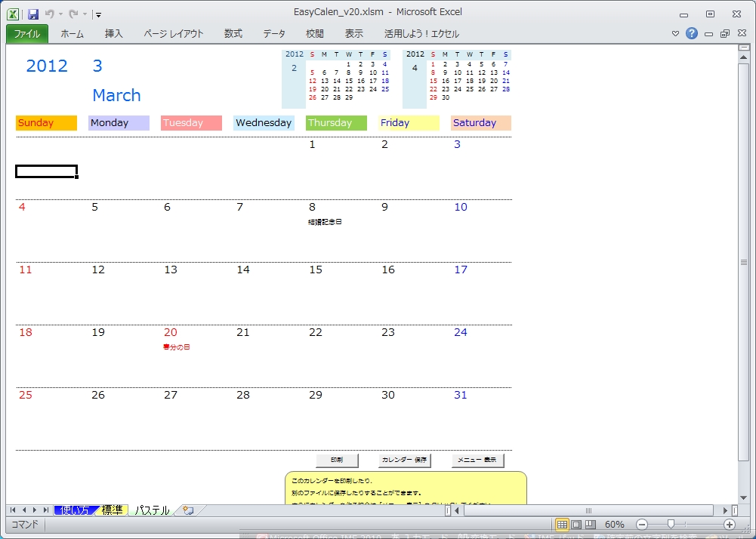The width and height of the screenshot is (756, 539).
Task: Switch to Normal view icon in status bar
Action: click(562, 525)
